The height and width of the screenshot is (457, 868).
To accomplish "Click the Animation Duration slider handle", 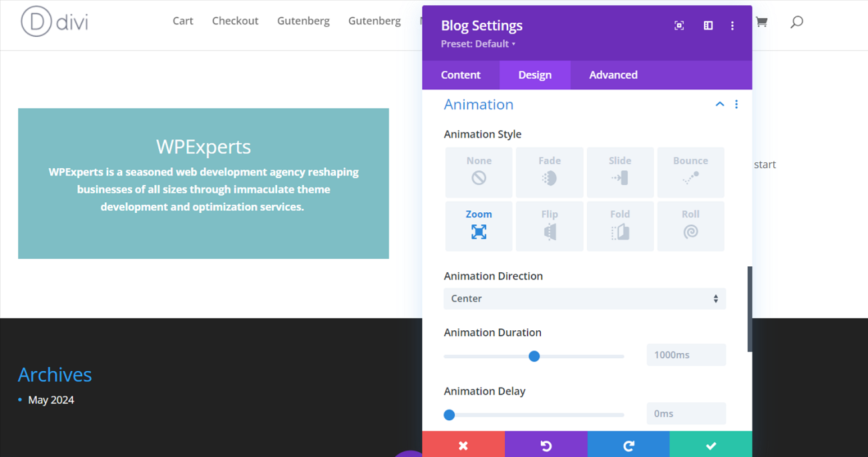I will pyautogui.click(x=534, y=356).
